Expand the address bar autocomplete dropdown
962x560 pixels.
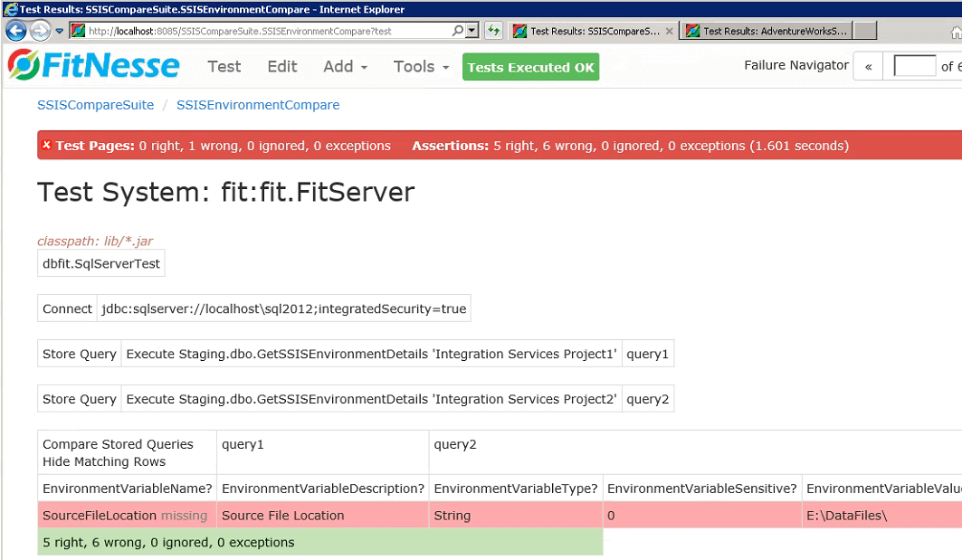click(x=472, y=31)
